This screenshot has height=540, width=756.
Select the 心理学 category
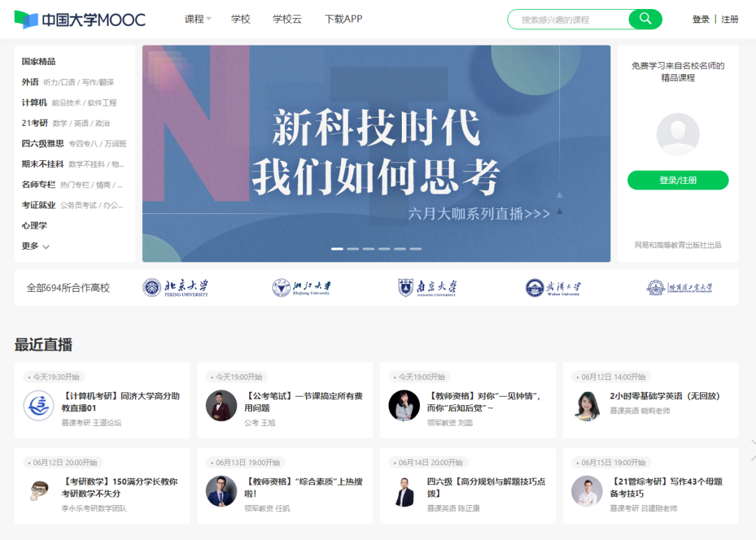click(34, 225)
